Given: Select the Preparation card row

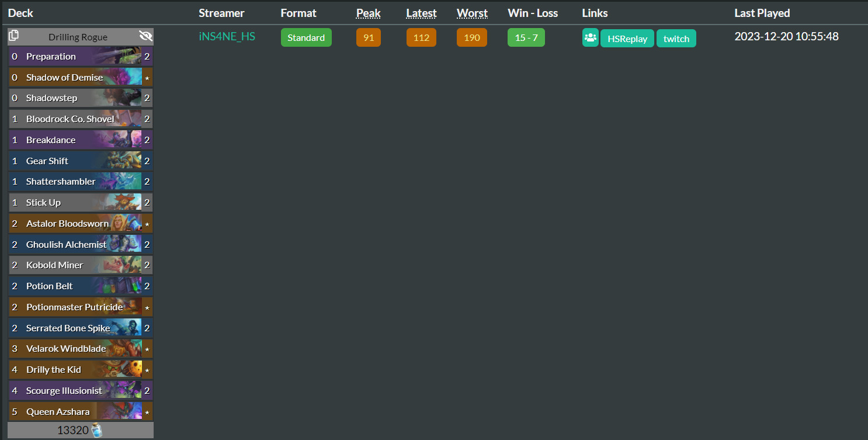Looking at the screenshot, I should coord(81,57).
